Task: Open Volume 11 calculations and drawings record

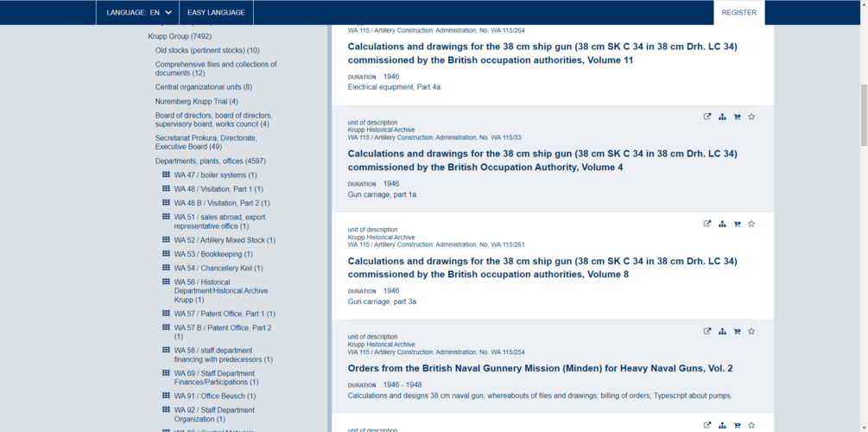Action: pyautogui.click(x=542, y=54)
